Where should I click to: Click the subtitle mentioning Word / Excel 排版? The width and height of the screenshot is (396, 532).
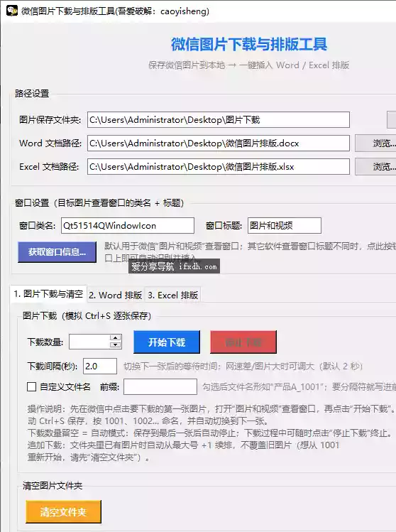point(248,65)
